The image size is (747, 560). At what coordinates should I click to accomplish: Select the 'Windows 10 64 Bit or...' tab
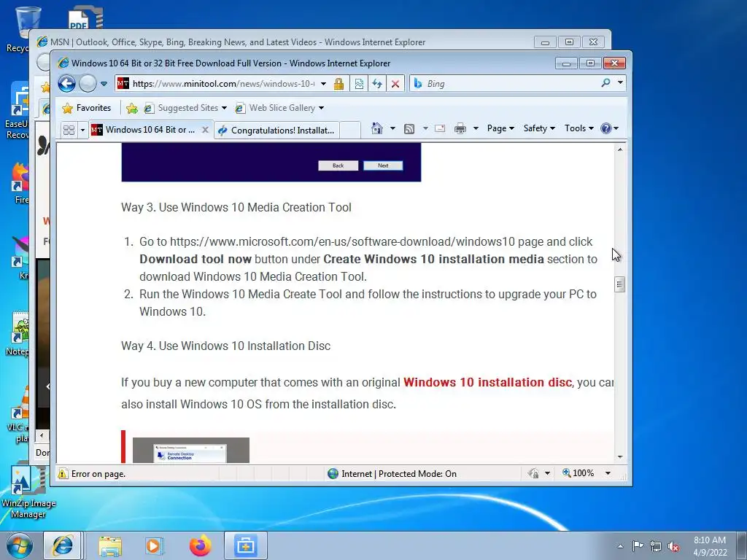pyautogui.click(x=145, y=130)
